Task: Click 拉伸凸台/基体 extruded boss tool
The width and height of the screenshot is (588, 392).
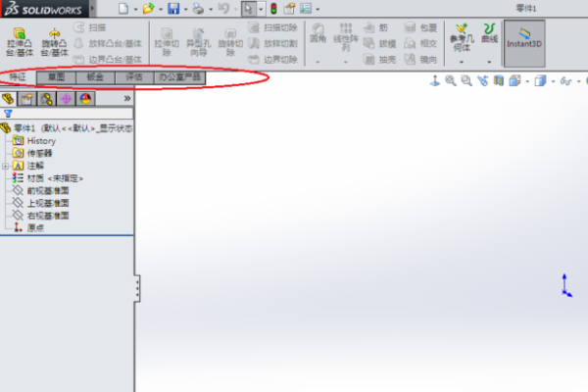Action: tap(20, 42)
